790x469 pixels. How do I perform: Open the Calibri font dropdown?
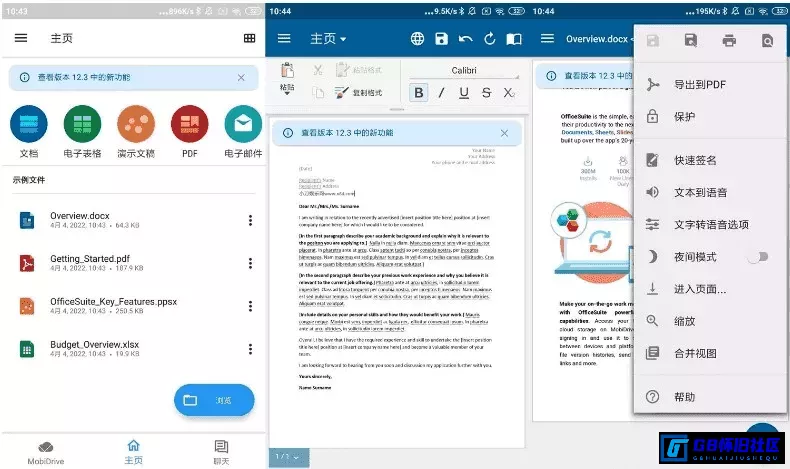(464, 71)
